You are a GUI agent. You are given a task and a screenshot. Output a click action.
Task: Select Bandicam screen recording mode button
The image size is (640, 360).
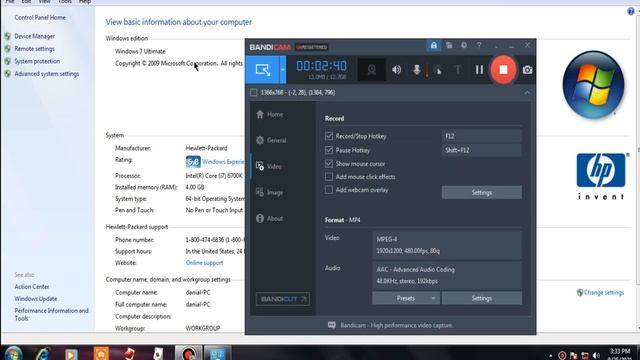click(x=262, y=70)
